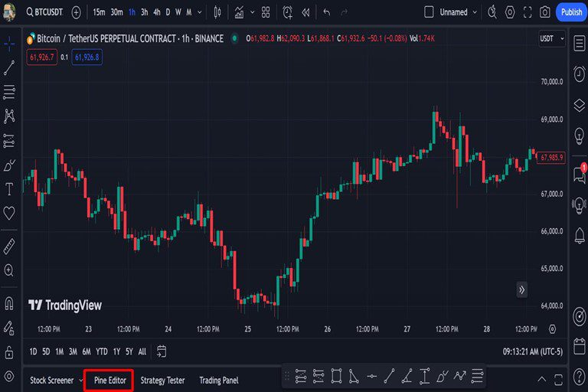Open the 09:13:21 AM (UTC-5) timezone menu
Image resolution: width=588 pixels, height=392 pixels.
(x=533, y=351)
